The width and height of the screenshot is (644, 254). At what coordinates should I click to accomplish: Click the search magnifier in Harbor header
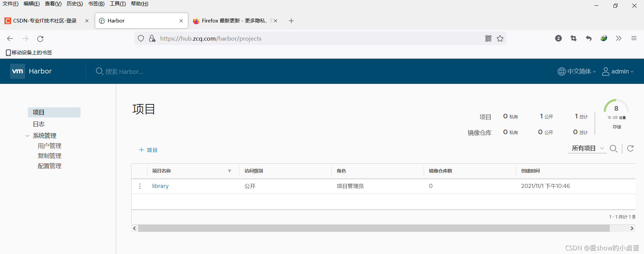coord(99,71)
